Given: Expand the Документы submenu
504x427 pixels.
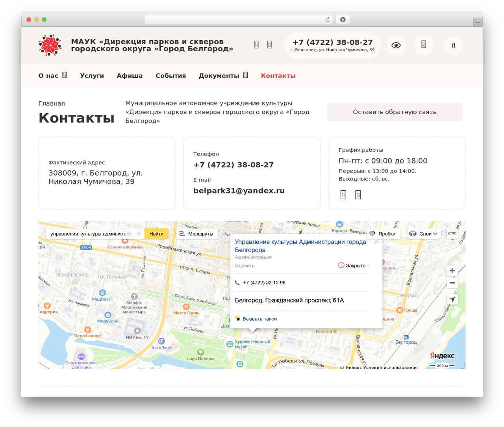Looking at the screenshot, I should coord(246,75).
